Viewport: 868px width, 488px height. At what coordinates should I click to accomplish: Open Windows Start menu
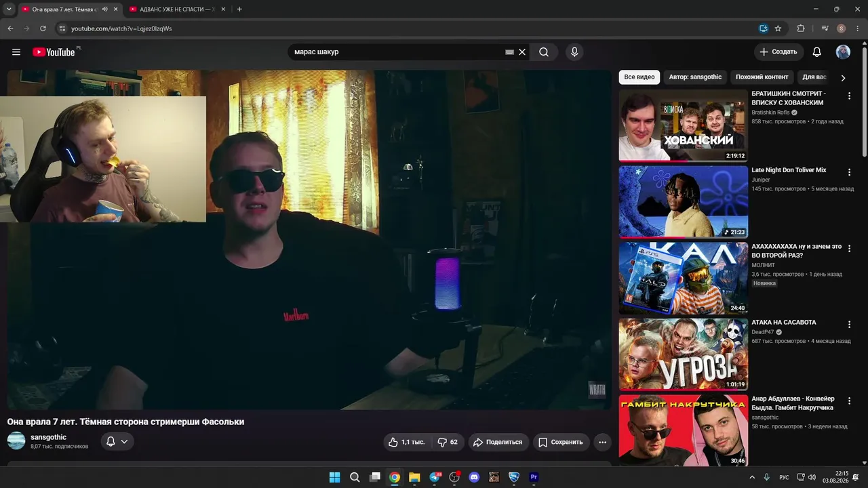[335, 477]
